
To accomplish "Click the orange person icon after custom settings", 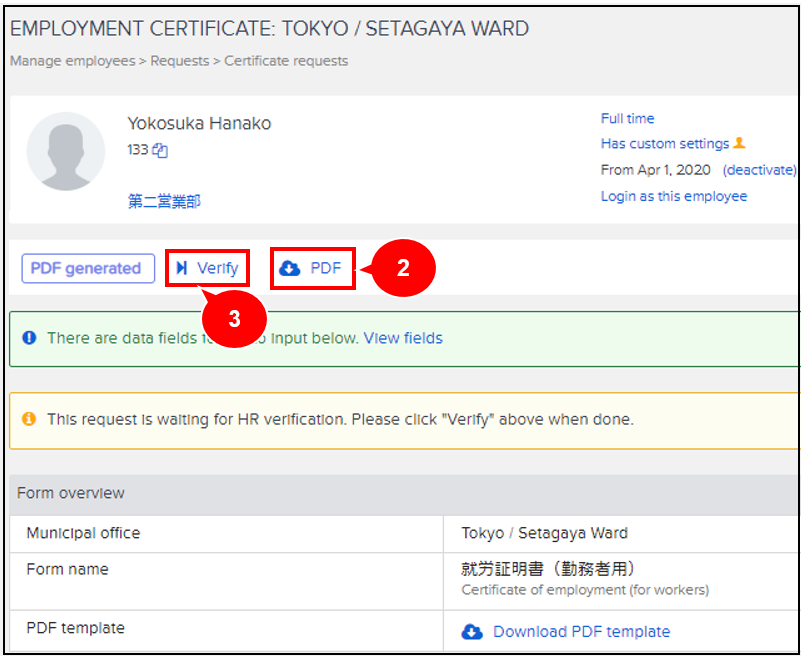I will click(x=740, y=143).
